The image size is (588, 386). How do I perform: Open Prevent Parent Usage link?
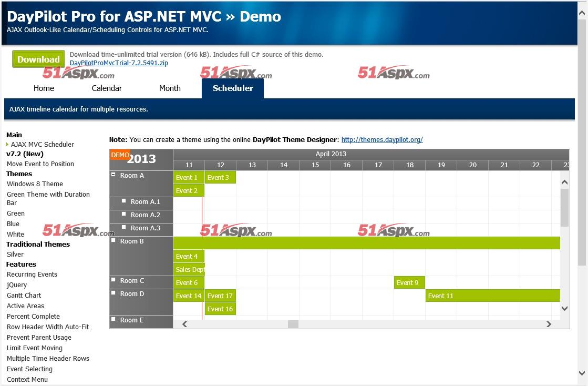[39, 337]
